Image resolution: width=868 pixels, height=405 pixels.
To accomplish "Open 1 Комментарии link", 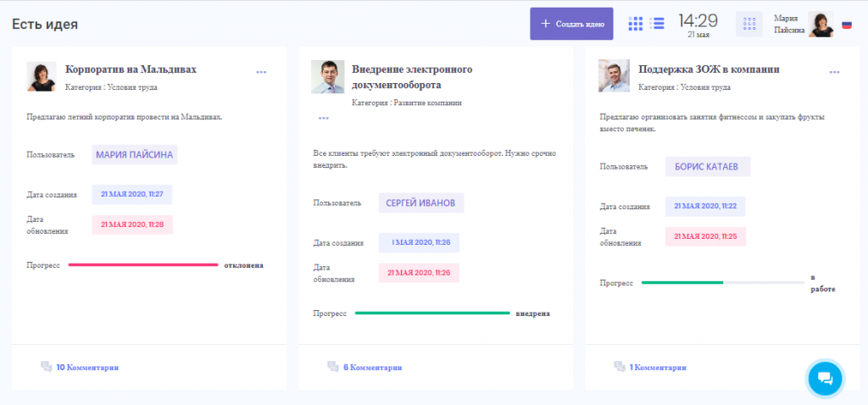I will [x=658, y=368].
